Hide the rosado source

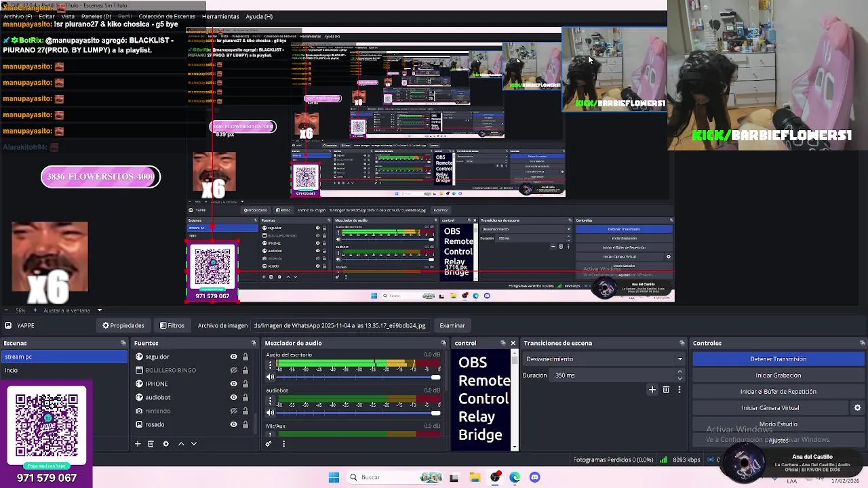[x=233, y=424]
